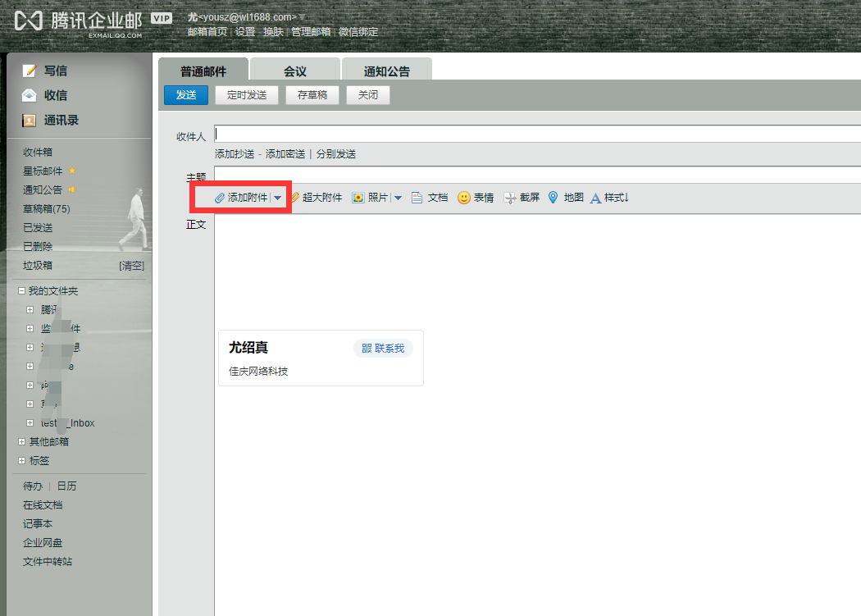Open 换肤 in the header
861x616 pixels.
[x=273, y=32]
